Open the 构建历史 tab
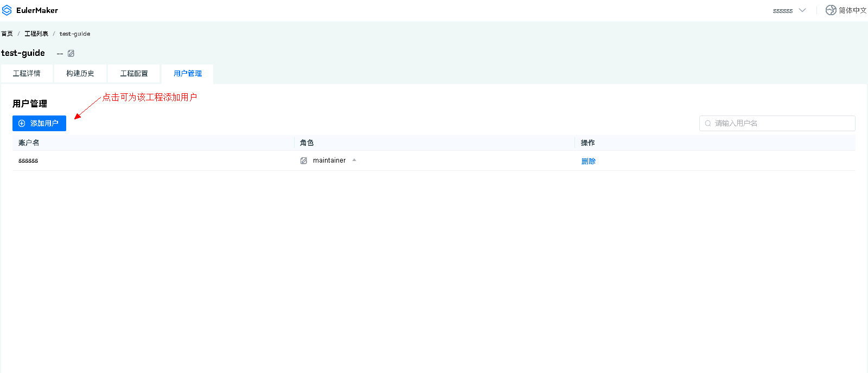 pos(80,74)
